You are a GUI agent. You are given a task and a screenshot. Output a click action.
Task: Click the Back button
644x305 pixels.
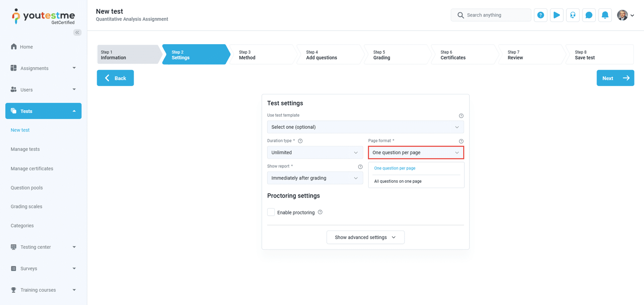(x=115, y=78)
